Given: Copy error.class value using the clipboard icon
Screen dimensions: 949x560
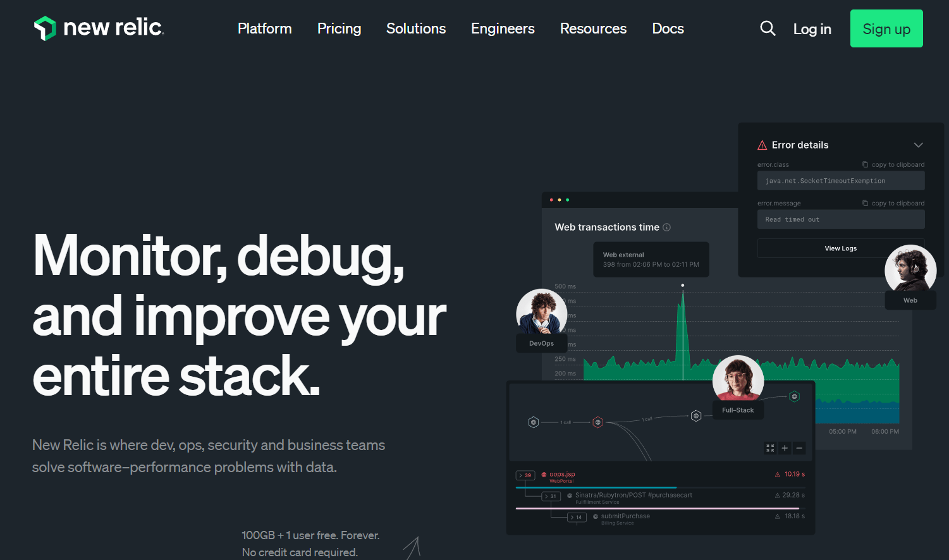Looking at the screenshot, I should click(x=866, y=164).
